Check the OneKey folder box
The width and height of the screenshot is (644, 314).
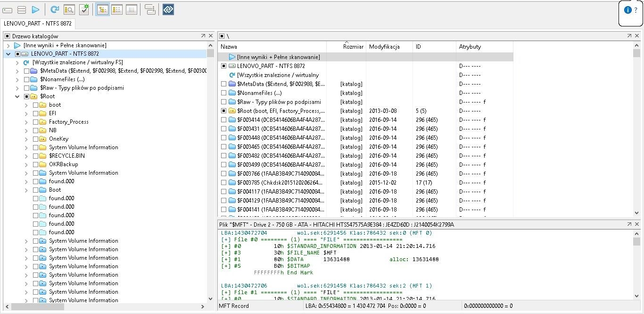click(x=35, y=139)
